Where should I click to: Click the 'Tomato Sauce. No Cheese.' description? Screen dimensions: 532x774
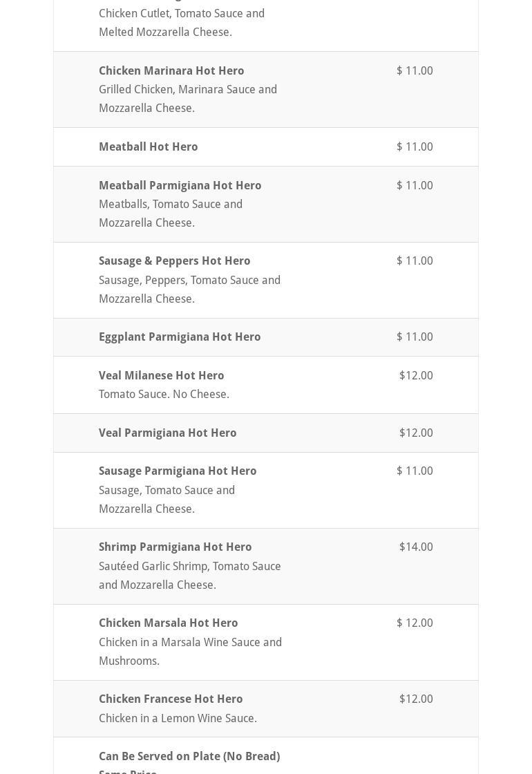coord(164,394)
